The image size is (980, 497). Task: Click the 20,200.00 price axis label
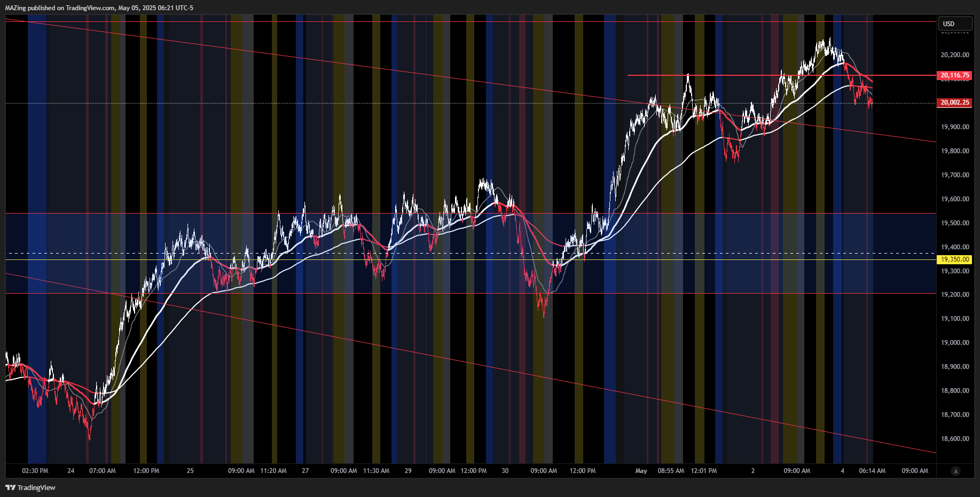click(955, 55)
